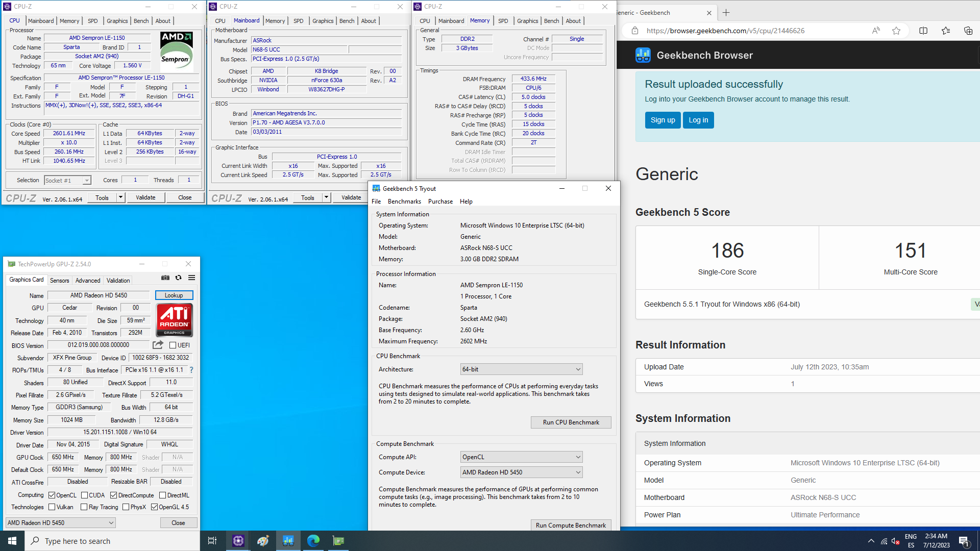Screen dimensions: 980x551
Task: Toggle the OpenGL 4.5 checkbox
Action: (x=154, y=507)
